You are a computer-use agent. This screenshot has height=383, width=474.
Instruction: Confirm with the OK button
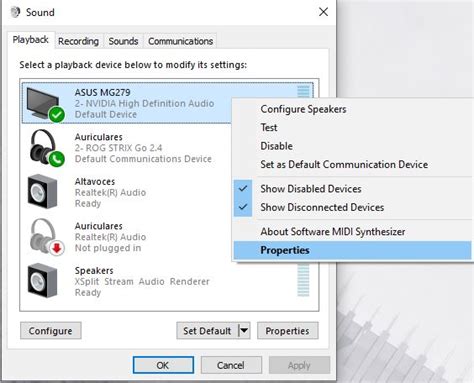pos(163,365)
